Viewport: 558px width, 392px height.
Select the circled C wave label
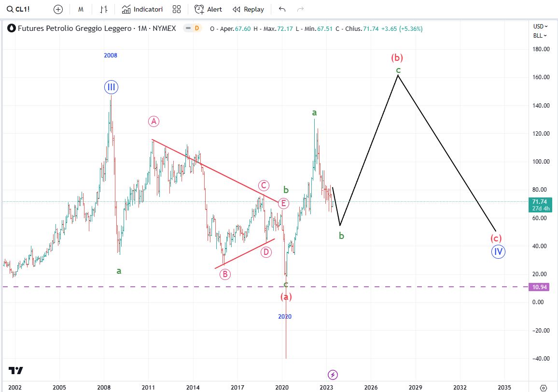pyautogui.click(x=264, y=185)
